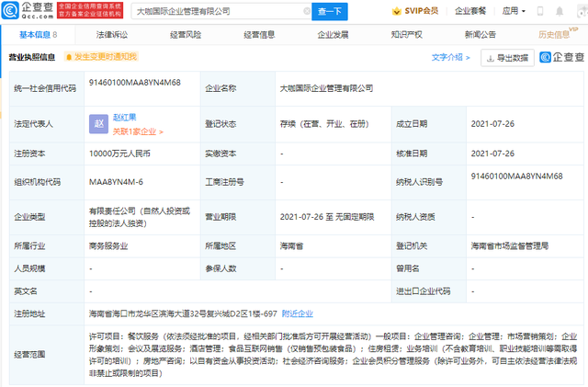Switch to 新闻公告 tab
Viewport: 588px width, 387px height.
pos(480,35)
